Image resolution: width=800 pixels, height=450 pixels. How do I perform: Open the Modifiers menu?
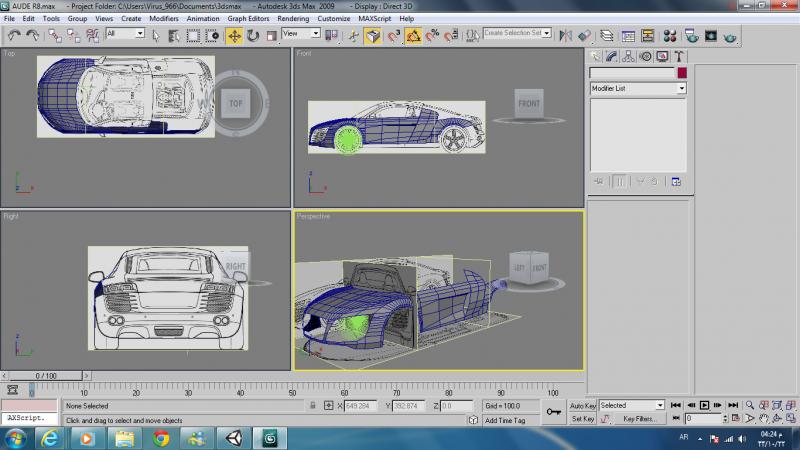click(164, 18)
